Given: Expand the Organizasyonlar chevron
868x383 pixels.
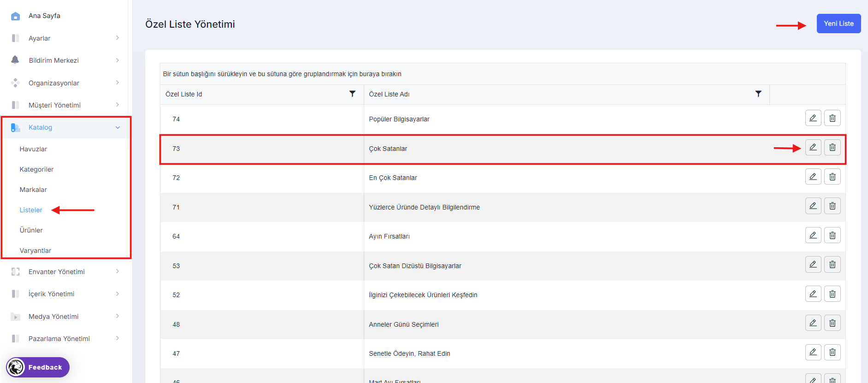Looking at the screenshot, I should click(118, 83).
